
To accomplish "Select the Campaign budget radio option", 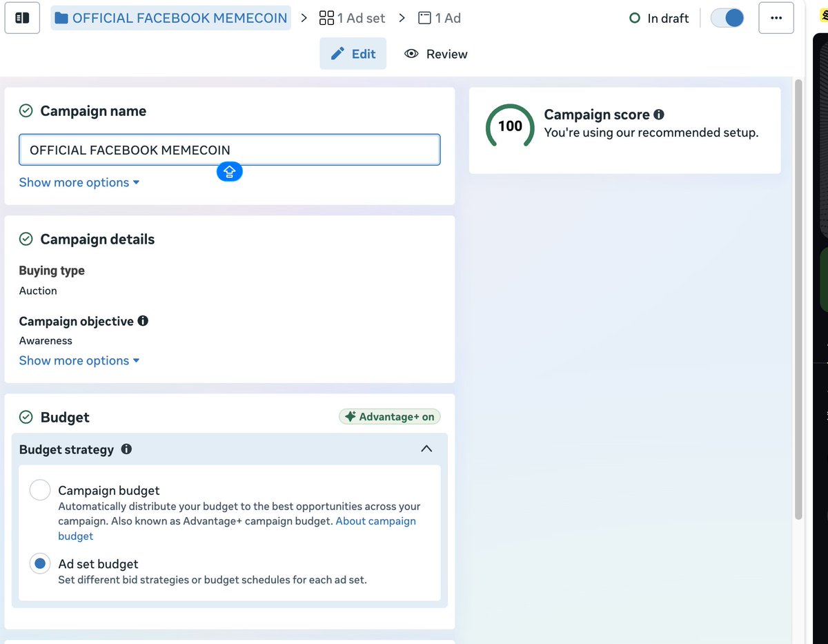I will [40, 490].
